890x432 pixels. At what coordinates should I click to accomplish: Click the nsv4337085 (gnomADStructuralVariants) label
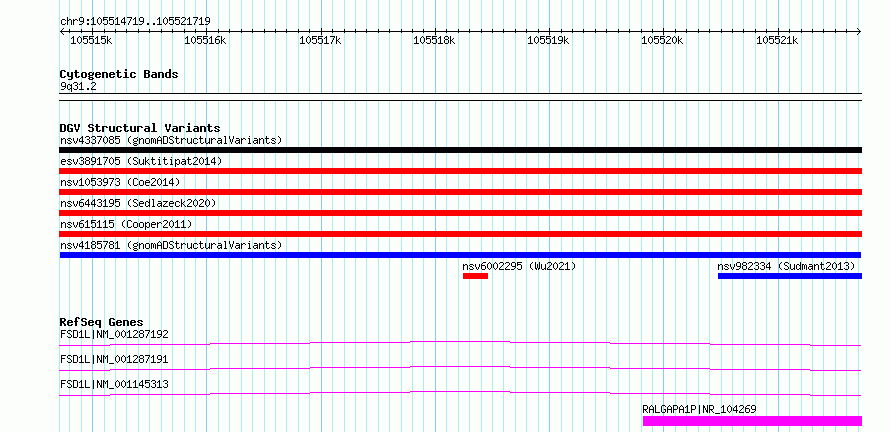(171, 140)
